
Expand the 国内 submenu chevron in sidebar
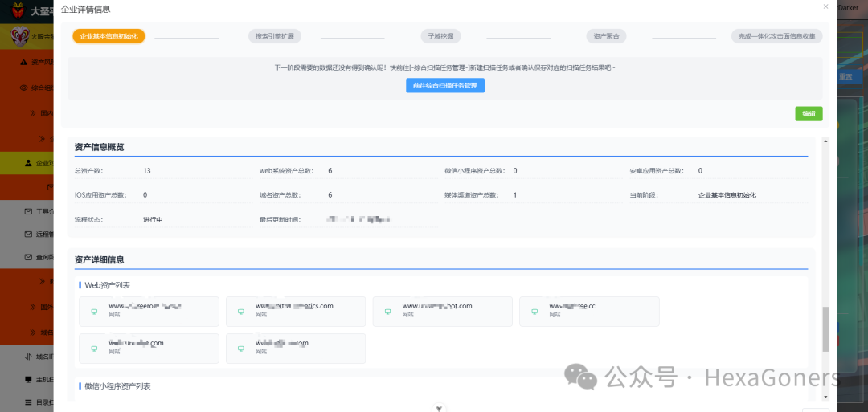click(33, 112)
